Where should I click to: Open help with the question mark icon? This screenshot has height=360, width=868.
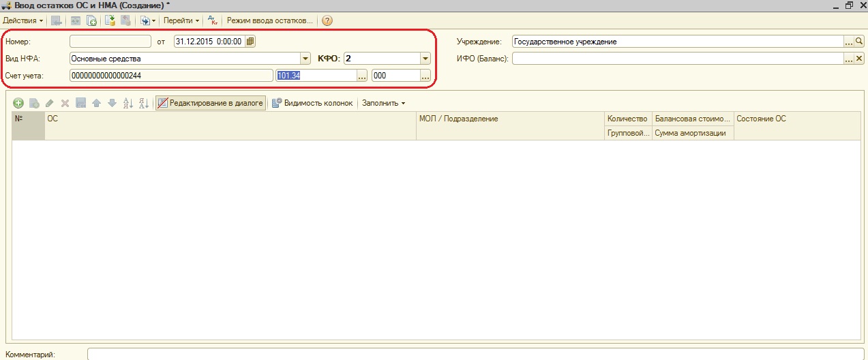[x=327, y=20]
